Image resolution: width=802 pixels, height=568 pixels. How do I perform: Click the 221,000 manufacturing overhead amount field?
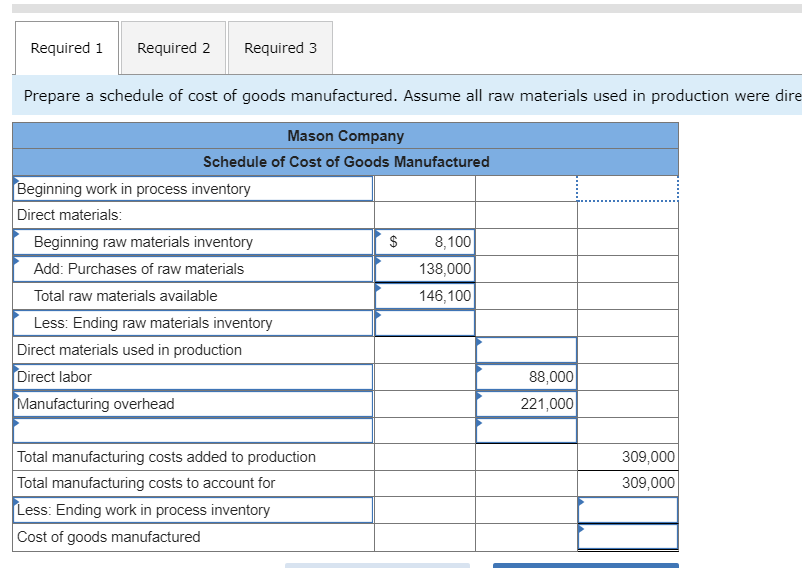tap(526, 404)
